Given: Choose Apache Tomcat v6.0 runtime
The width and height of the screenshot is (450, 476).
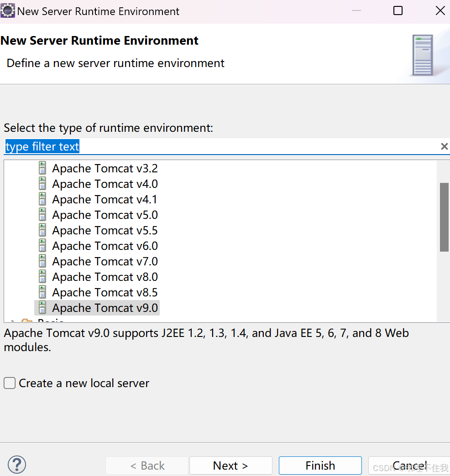Looking at the screenshot, I should tap(105, 246).
